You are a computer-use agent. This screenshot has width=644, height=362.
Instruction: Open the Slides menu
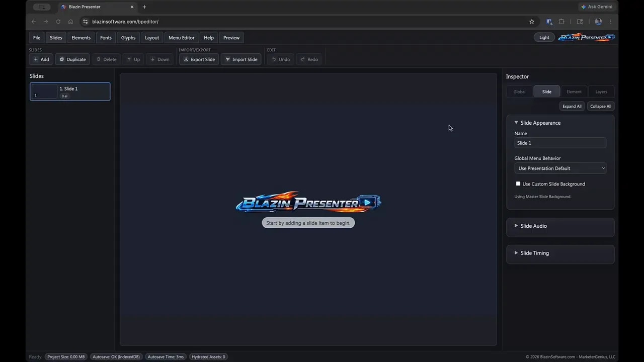(56, 38)
